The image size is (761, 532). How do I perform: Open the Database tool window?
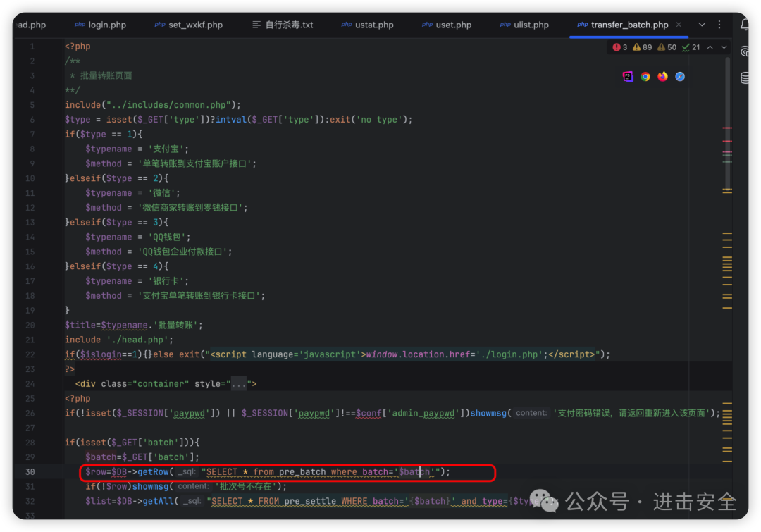pyautogui.click(x=745, y=78)
